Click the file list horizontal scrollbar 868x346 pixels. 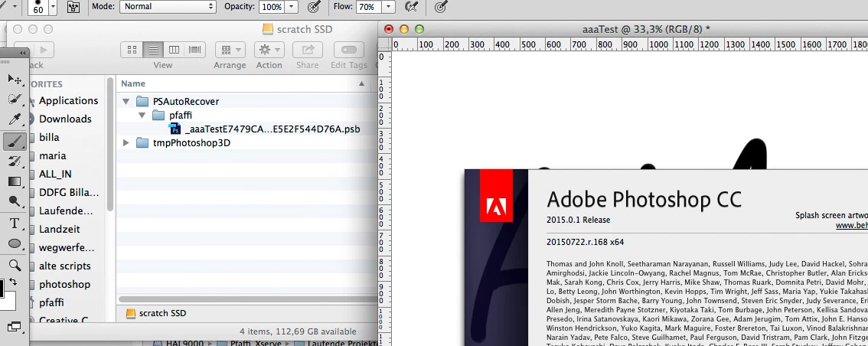(246, 299)
